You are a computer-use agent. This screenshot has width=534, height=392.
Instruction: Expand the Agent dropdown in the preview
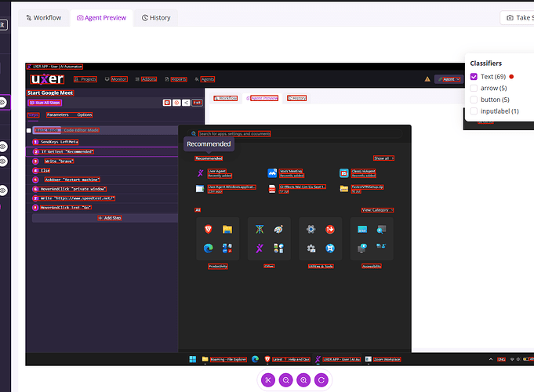[x=449, y=79]
